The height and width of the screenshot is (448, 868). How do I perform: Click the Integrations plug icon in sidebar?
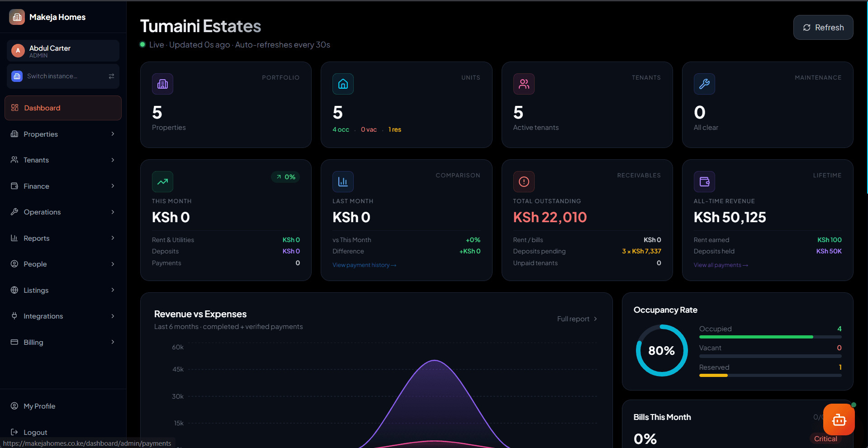(x=14, y=316)
